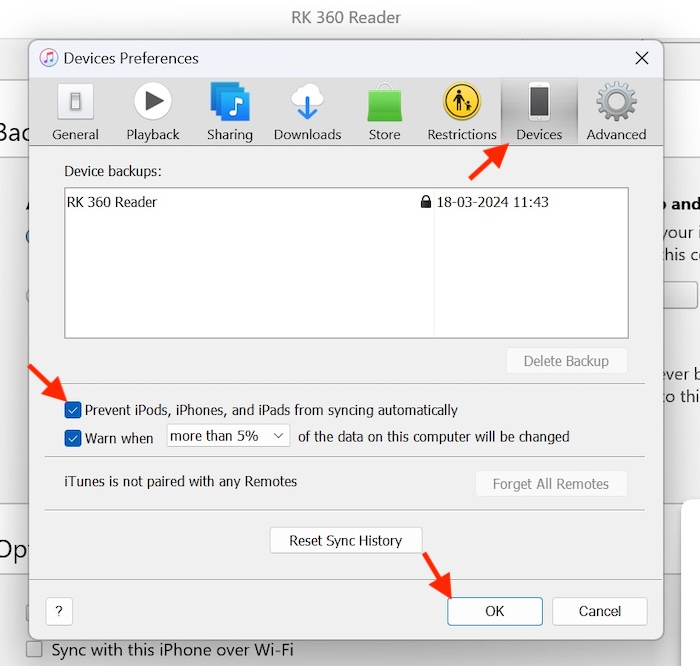Select the Devices preferences tab

(539, 112)
